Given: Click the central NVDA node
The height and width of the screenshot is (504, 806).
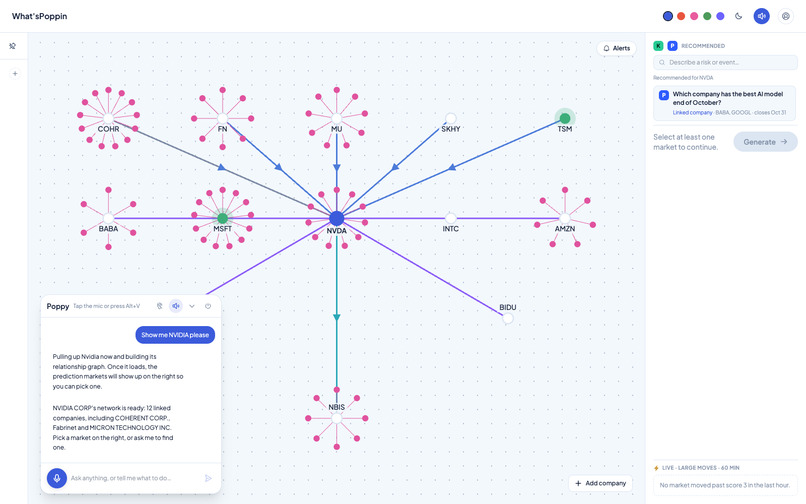Looking at the screenshot, I should point(337,219).
